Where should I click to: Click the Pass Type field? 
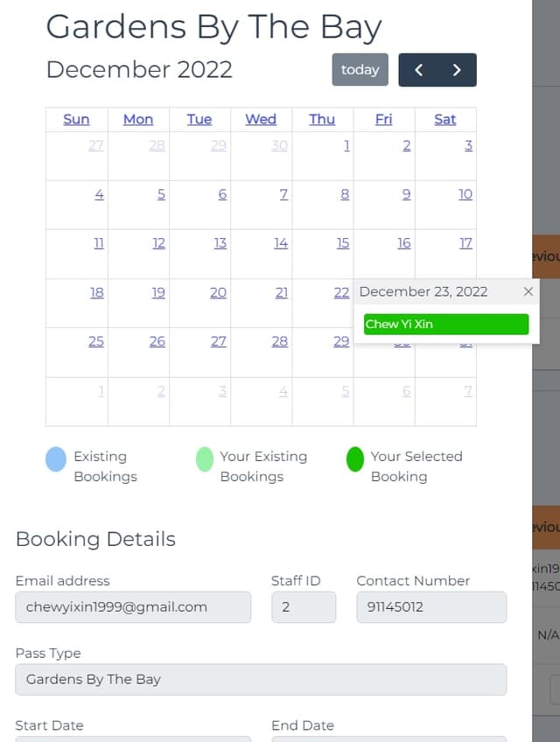[x=261, y=679]
